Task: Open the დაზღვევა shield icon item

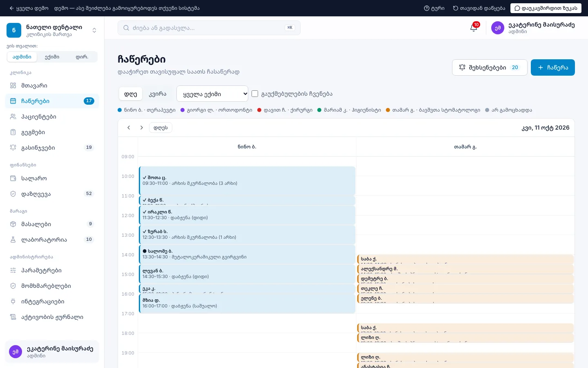Action: 13,194
